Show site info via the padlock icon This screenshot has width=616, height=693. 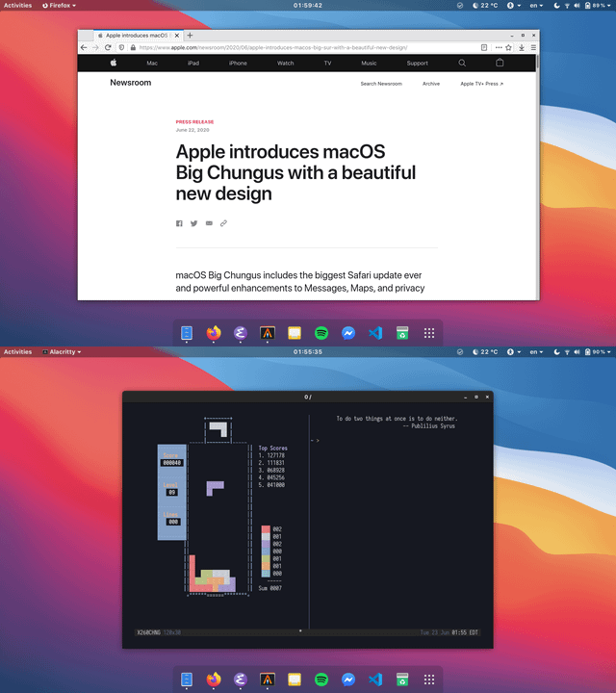pos(133,47)
